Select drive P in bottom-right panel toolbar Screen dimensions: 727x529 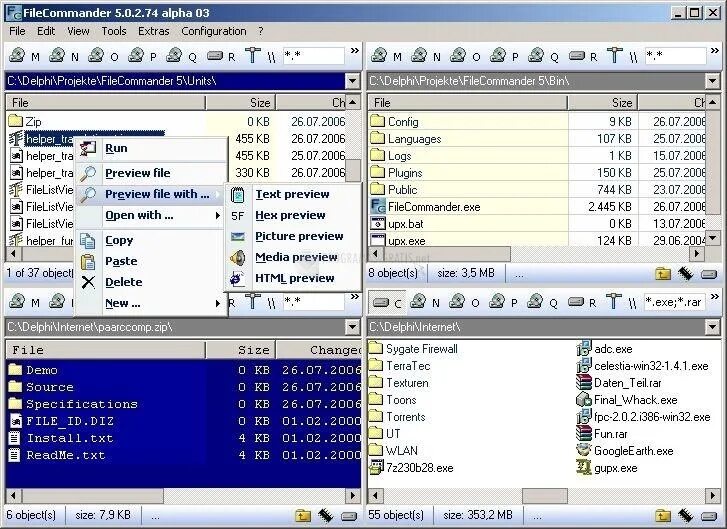click(504, 303)
